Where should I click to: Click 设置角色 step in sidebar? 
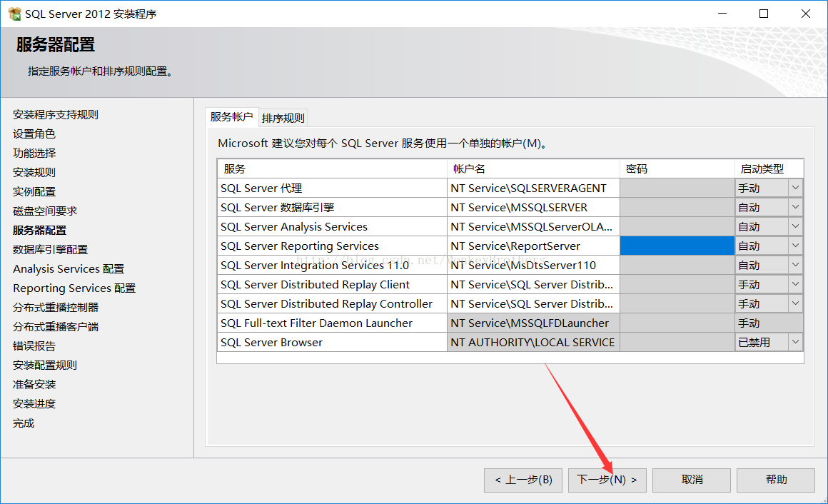34,133
